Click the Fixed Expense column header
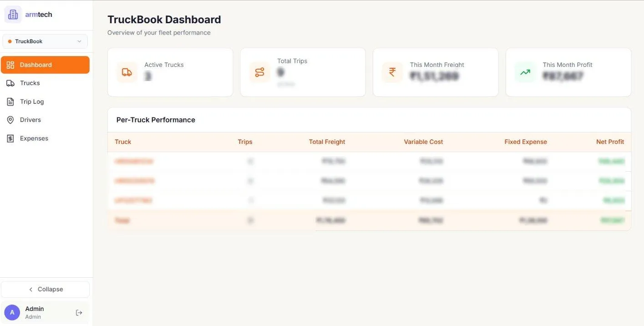This screenshot has width=644, height=326. (526, 142)
